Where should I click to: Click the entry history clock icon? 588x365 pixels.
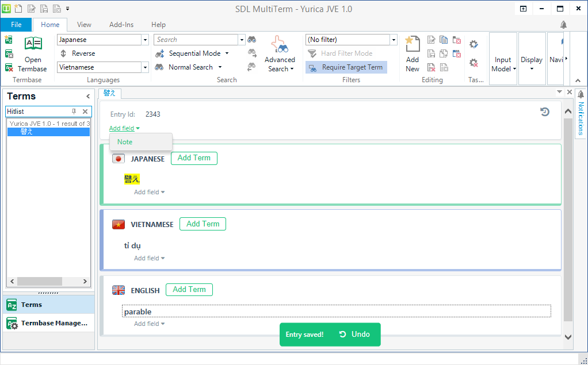pos(544,112)
